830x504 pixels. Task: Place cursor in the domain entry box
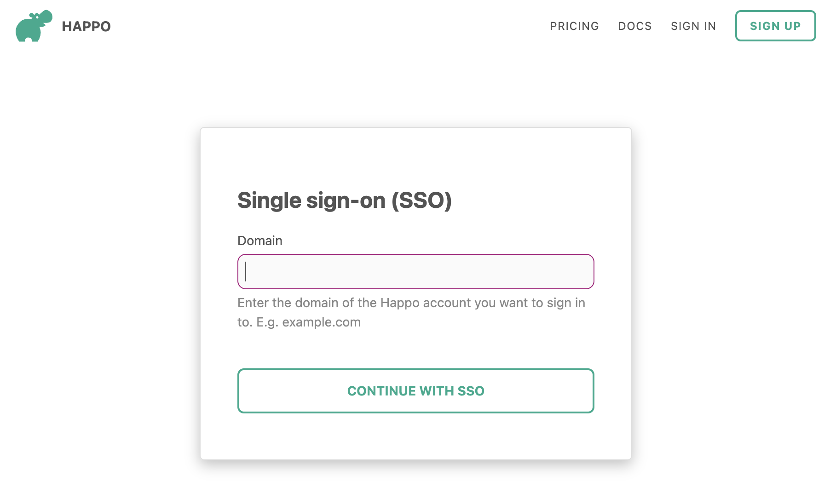(x=415, y=271)
